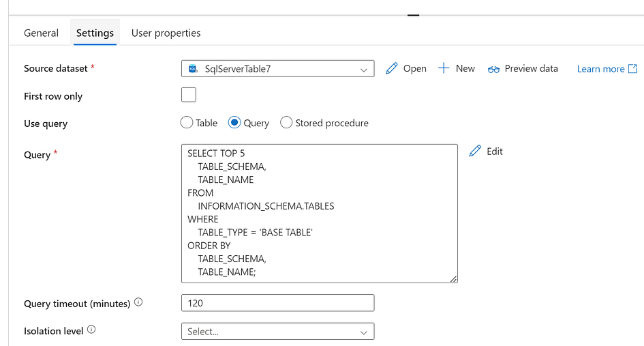644x346 pixels.
Task: Enable the First row only checkbox
Action: click(189, 95)
